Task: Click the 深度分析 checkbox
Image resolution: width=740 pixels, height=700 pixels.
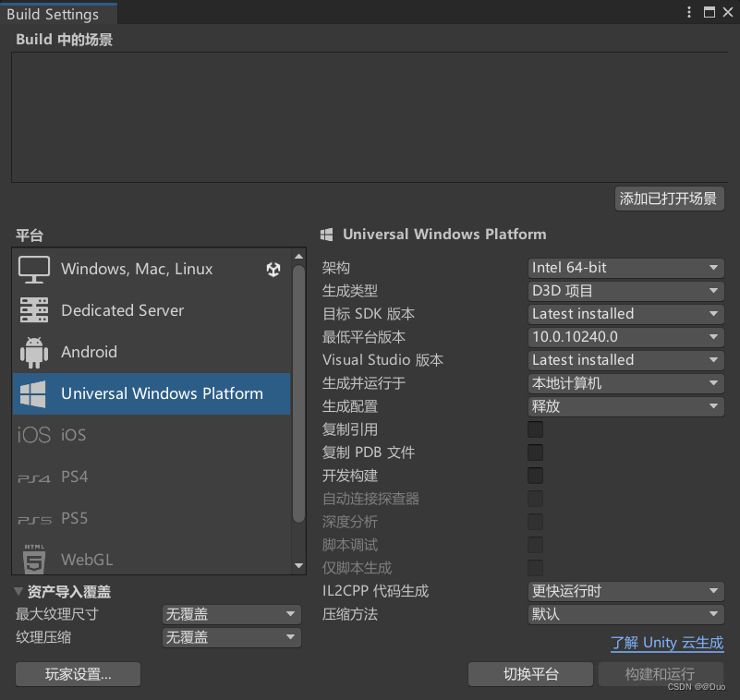Action: coord(535,522)
